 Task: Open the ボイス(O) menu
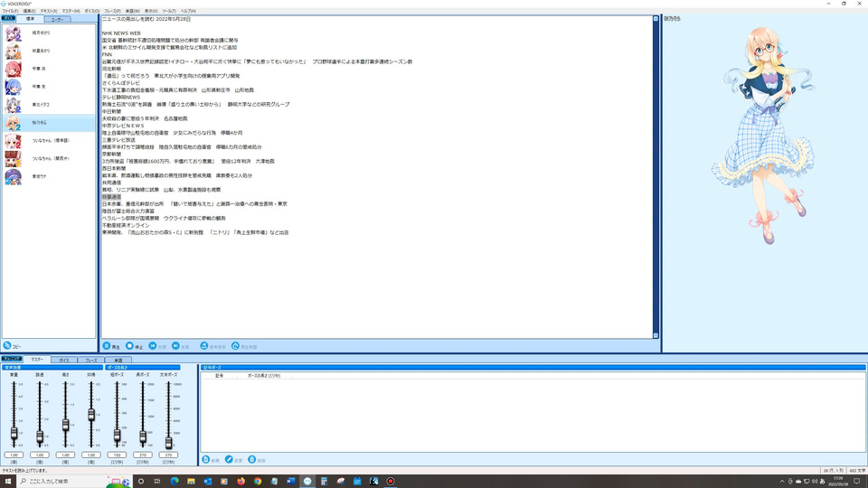tap(92, 11)
